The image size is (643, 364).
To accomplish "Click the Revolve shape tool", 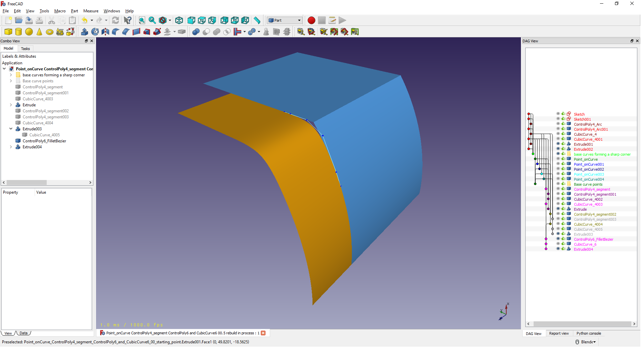I will [95, 32].
